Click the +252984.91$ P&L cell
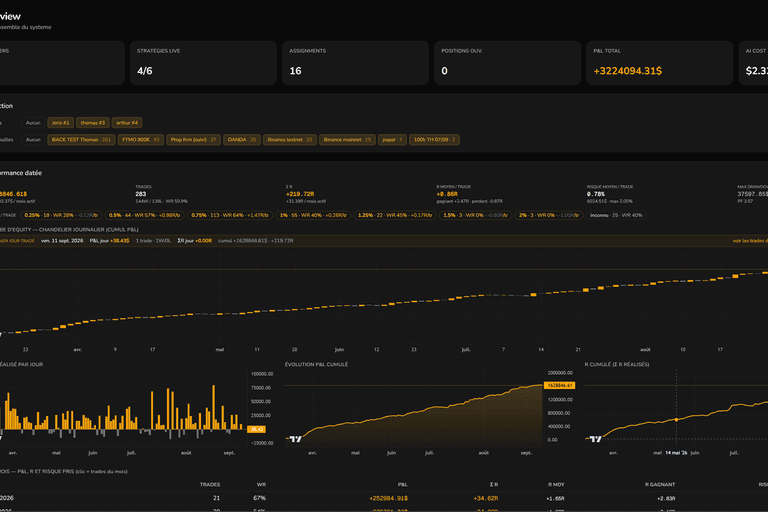768x512 pixels. tap(388, 498)
